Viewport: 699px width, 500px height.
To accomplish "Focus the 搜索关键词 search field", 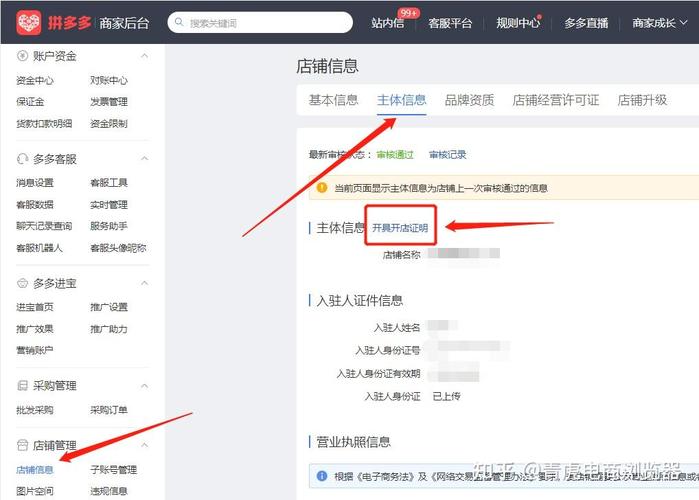I will click(260, 22).
